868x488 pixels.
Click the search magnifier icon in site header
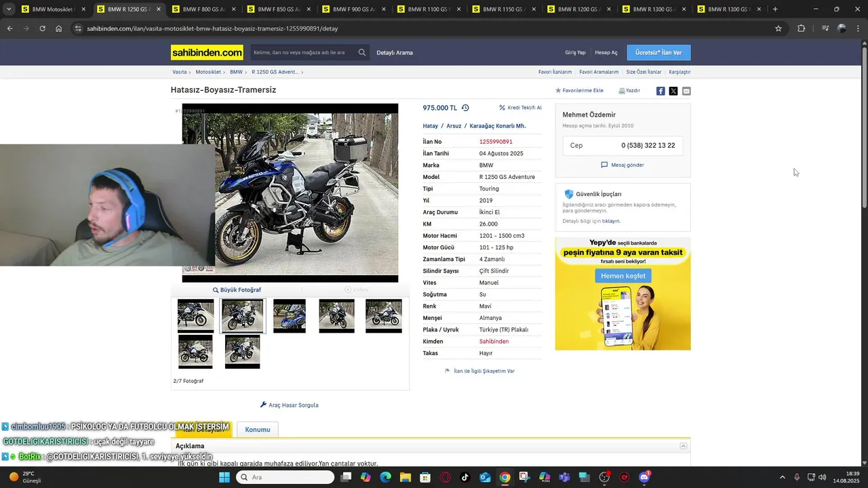pos(362,52)
